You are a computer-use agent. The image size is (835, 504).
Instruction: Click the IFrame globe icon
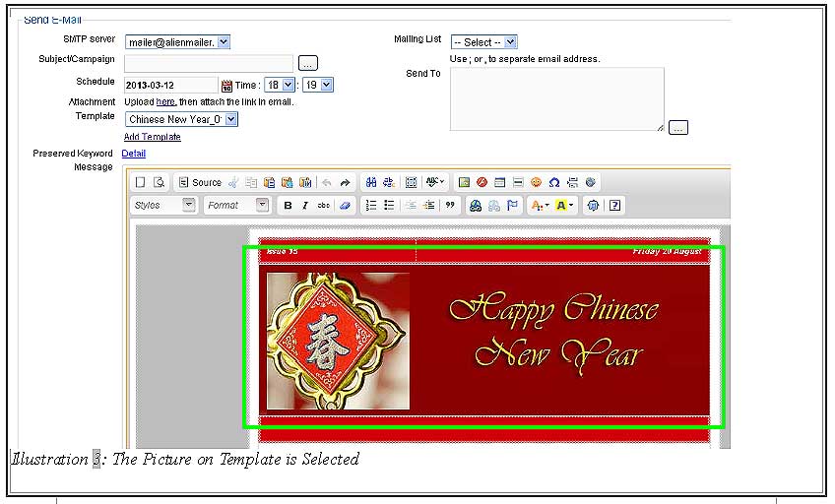590,182
